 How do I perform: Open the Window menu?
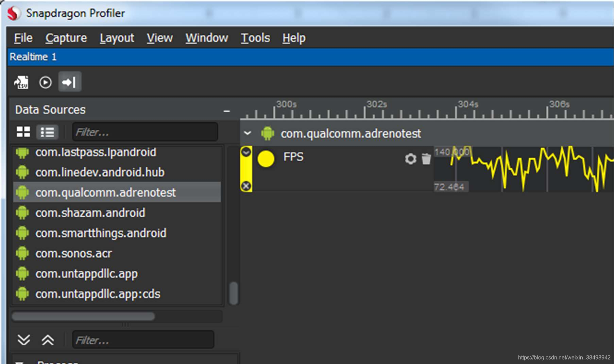pos(207,38)
